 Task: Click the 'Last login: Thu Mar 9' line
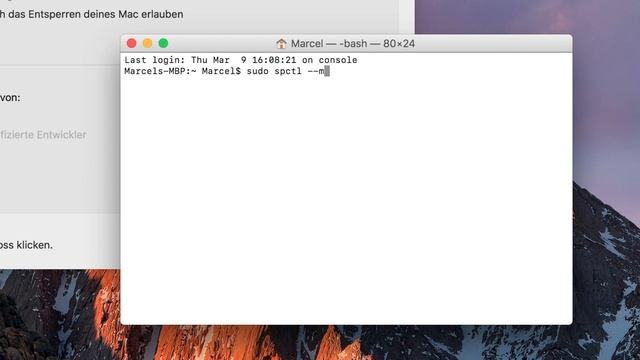[241, 60]
